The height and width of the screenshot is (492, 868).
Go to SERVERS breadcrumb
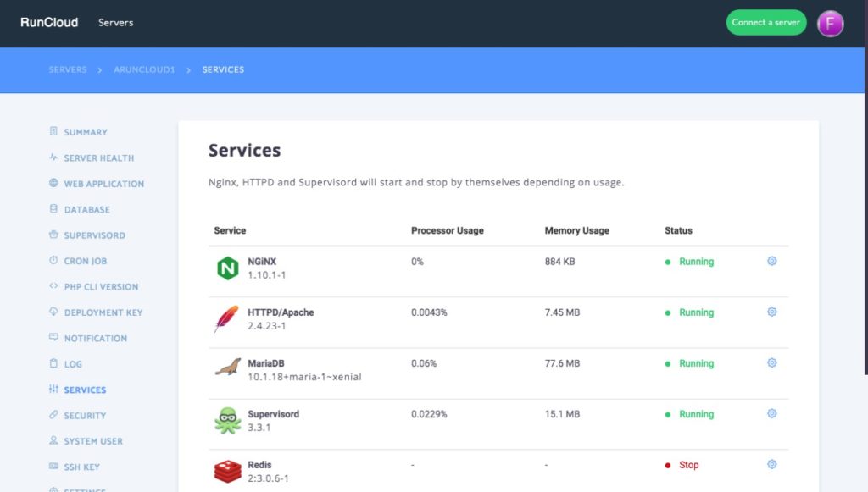point(68,69)
